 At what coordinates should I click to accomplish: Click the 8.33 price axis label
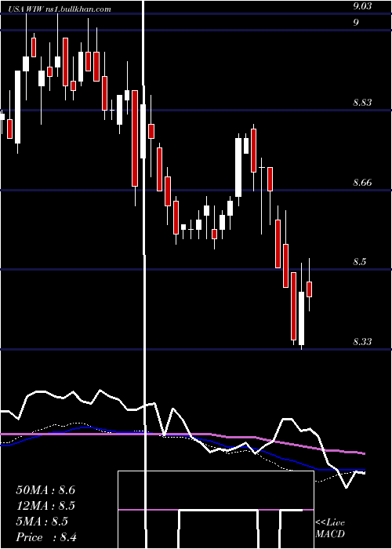click(362, 342)
